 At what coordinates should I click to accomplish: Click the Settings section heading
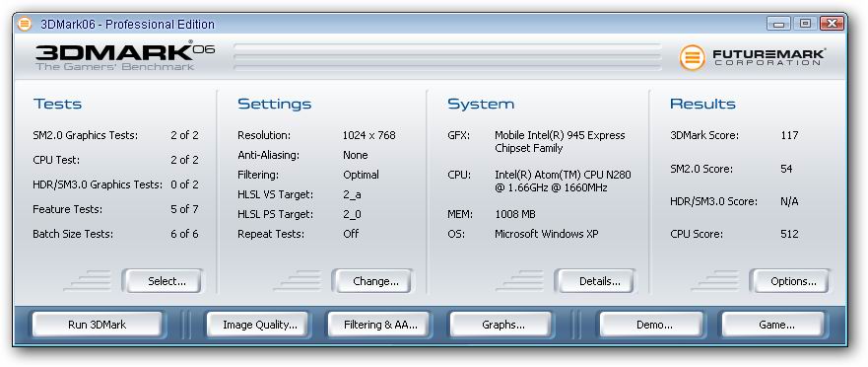pyautogui.click(x=275, y=104)
